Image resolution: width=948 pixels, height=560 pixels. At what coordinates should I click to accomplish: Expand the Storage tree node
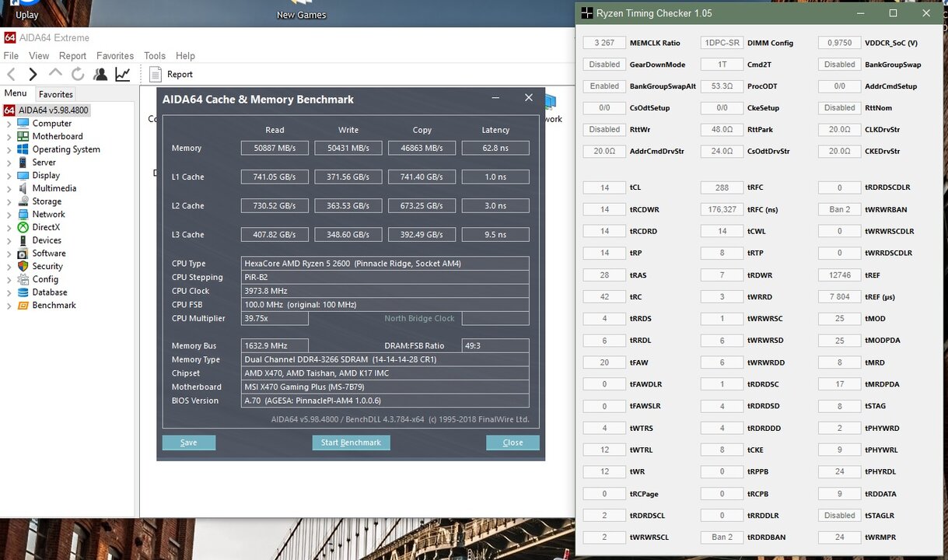(x=9, y=201)
